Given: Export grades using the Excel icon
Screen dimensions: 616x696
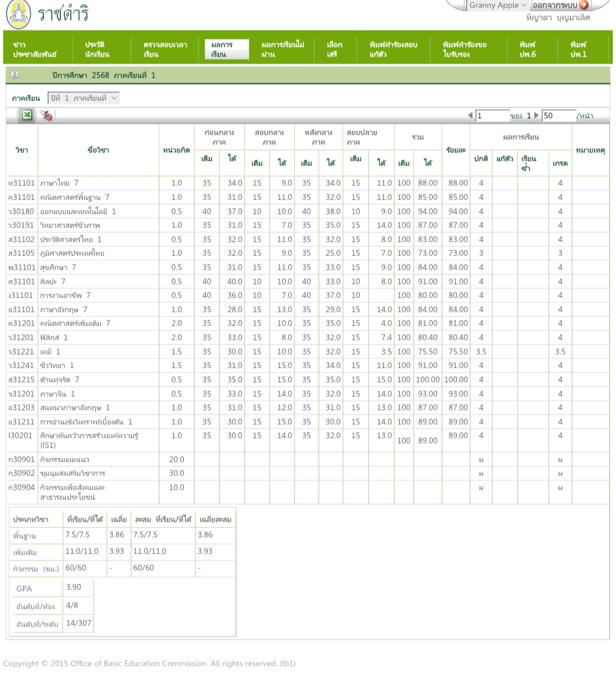Looking at the screenshot, I should pos(27,115).
